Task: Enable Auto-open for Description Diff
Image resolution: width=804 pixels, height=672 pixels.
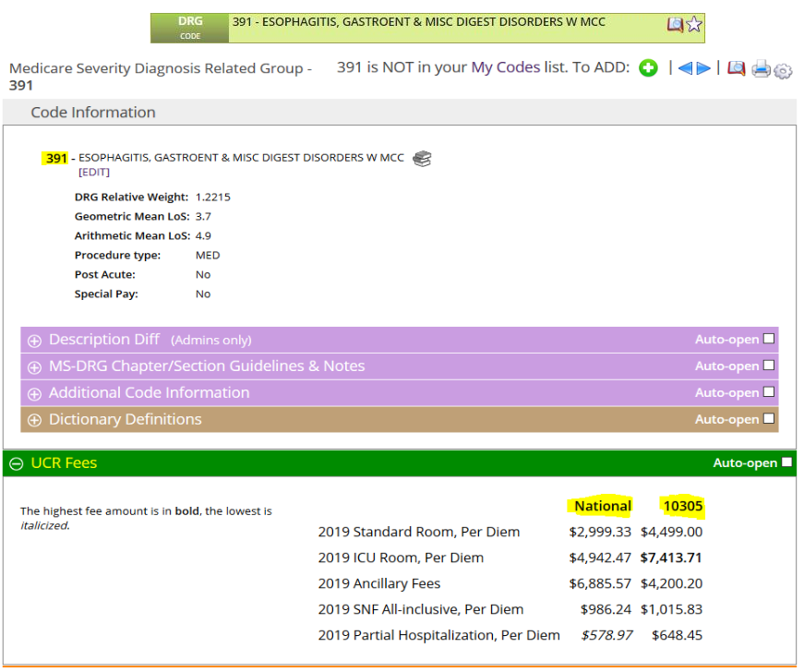Action: pos(769,339)
